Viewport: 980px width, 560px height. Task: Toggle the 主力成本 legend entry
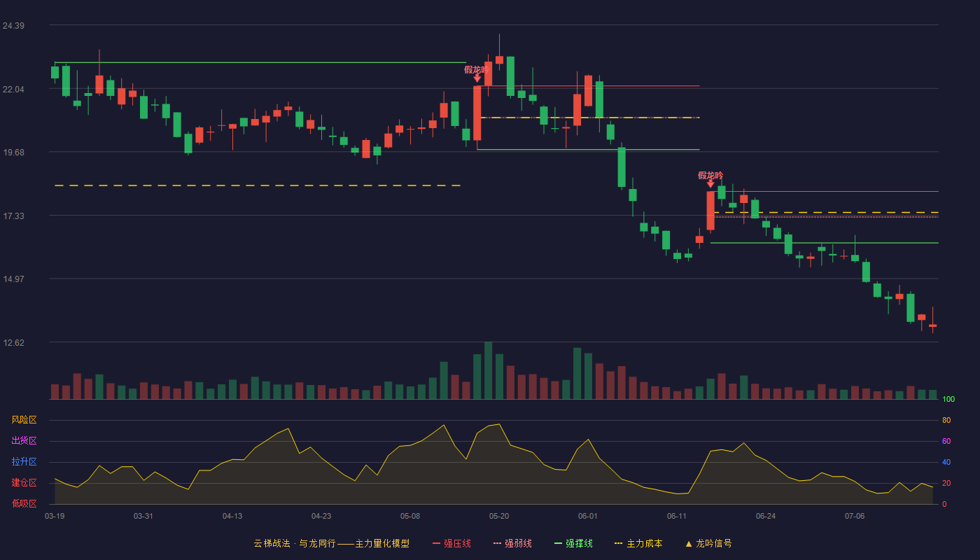638,543
